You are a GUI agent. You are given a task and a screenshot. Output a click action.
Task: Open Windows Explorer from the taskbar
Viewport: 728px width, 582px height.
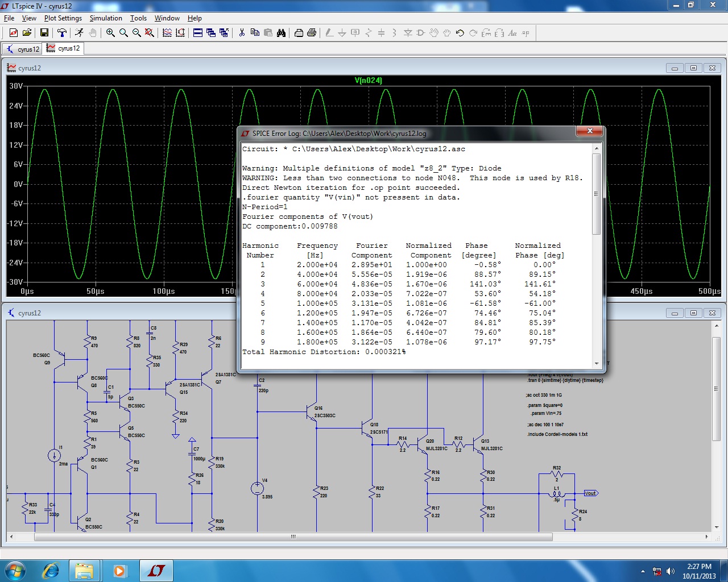point(84,571)
